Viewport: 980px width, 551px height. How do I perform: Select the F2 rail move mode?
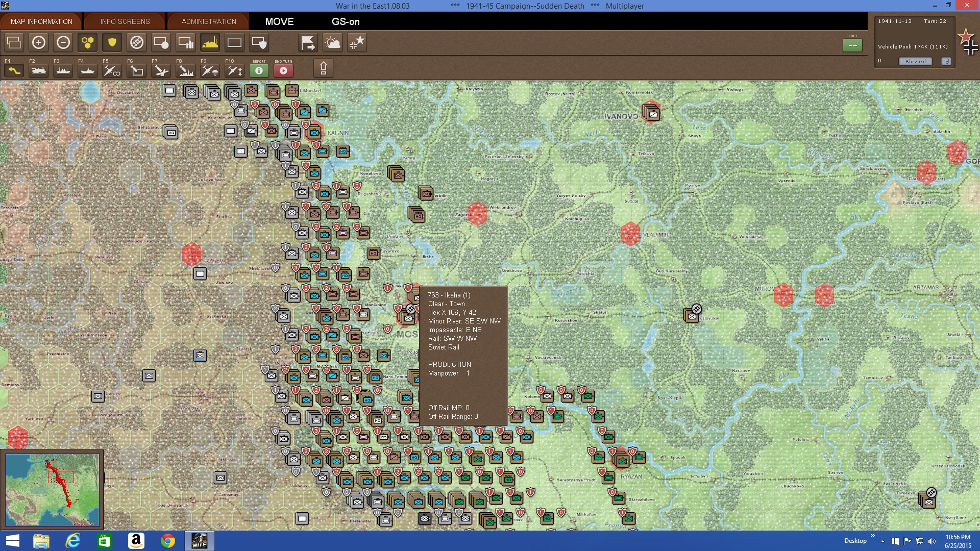pos(39,70)
